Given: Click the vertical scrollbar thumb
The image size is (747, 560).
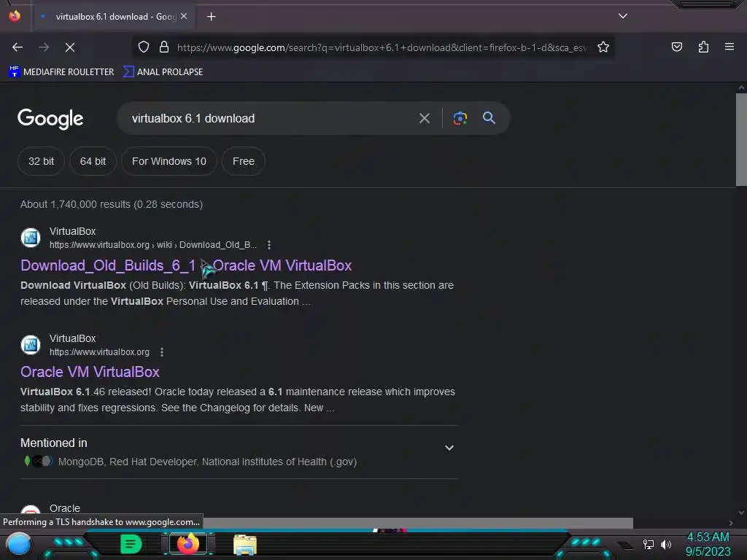Looking at the screenshot, I should tap(741, 139).
